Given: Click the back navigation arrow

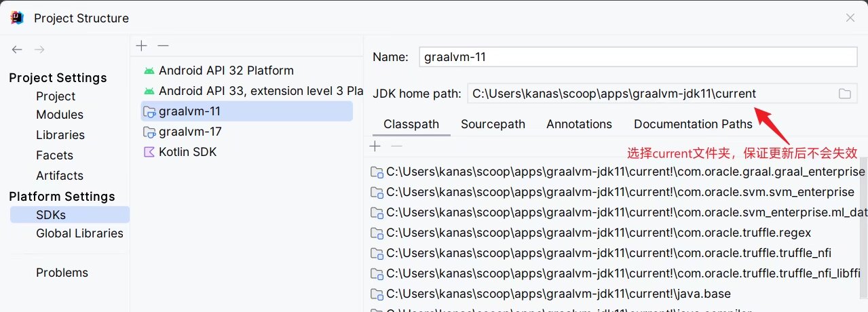Looking at the screenshot, I should pos(17,50).
